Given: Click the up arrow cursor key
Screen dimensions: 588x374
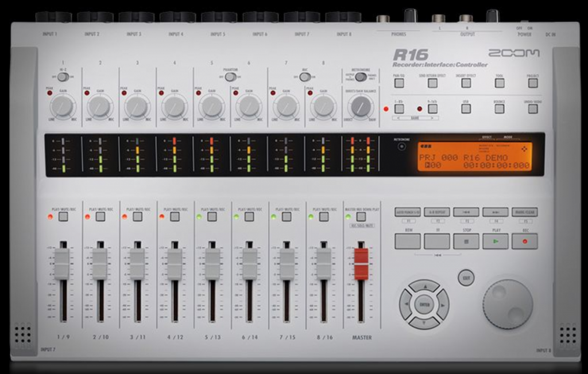Looking at the screenshot, I should pos(424,287).
